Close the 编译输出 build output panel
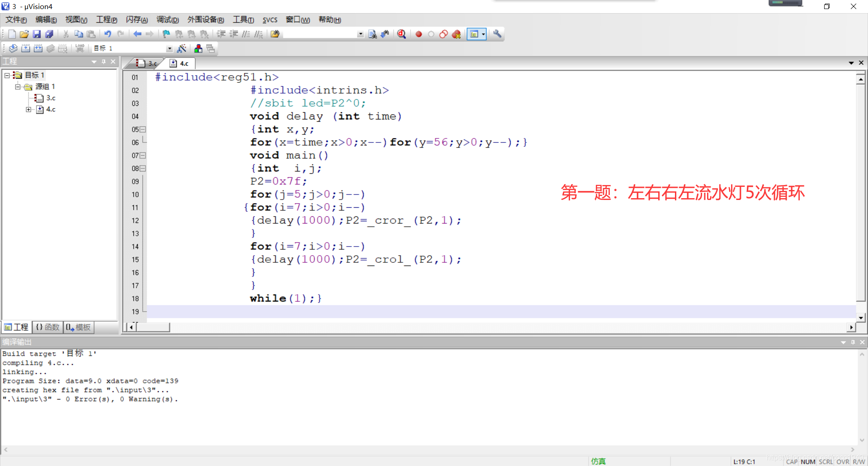 pyautogui.click(x=862, y=342)
